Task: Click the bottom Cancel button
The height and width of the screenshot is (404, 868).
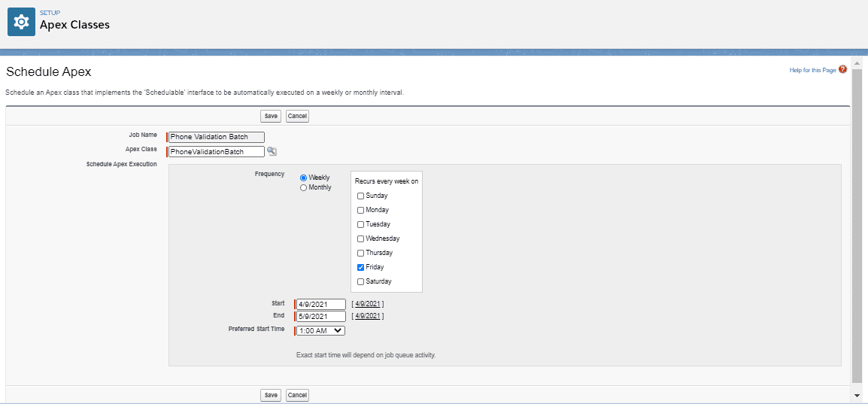Action: 297,395
